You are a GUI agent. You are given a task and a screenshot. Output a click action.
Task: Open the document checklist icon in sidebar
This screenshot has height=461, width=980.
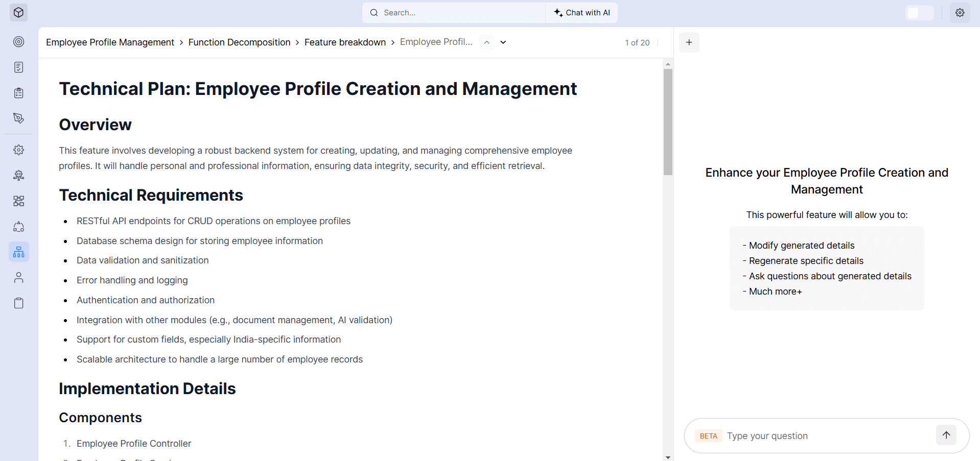click(x=19, y=67)
